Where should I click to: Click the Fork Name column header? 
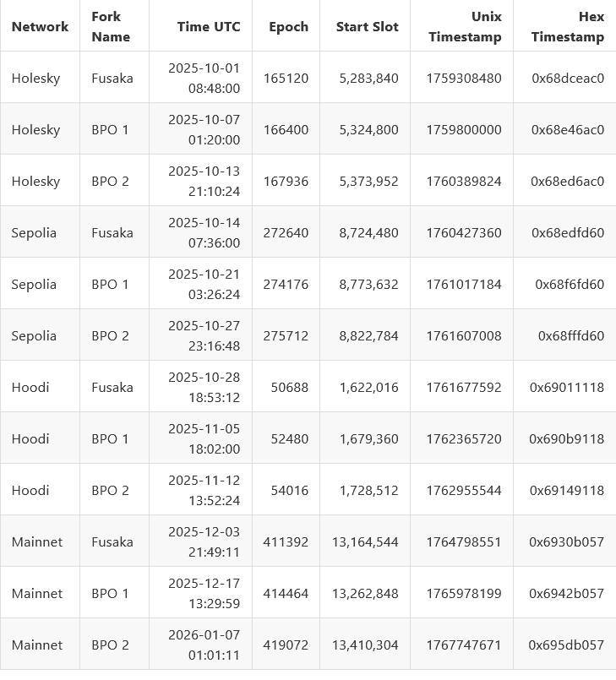click(111, 26)
